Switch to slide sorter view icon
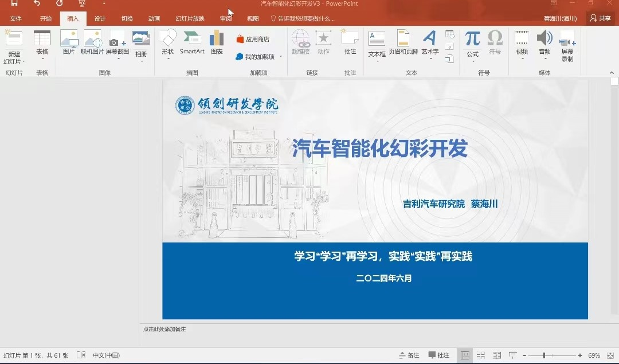This screenshot has height=364, width=619. [x=481, y=355]
